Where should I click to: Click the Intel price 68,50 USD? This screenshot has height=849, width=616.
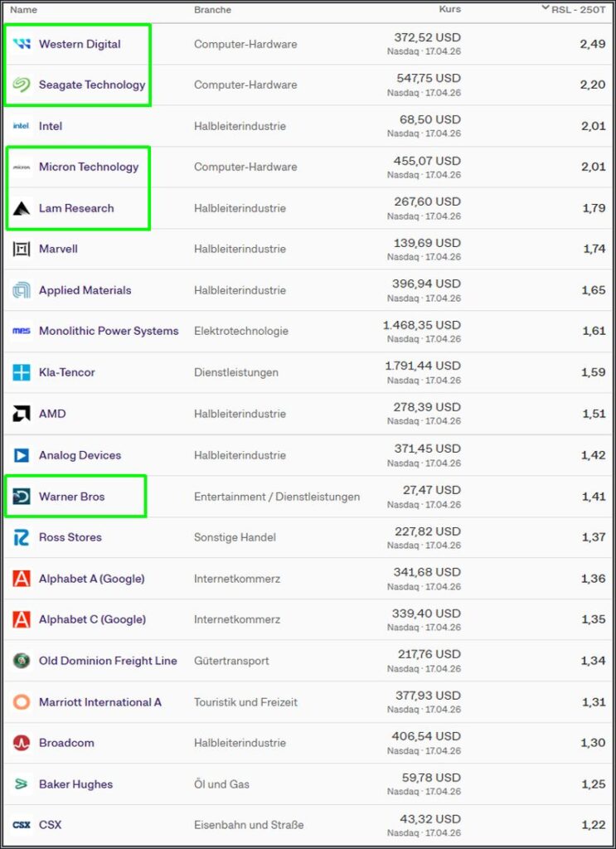tap(429, 119)
